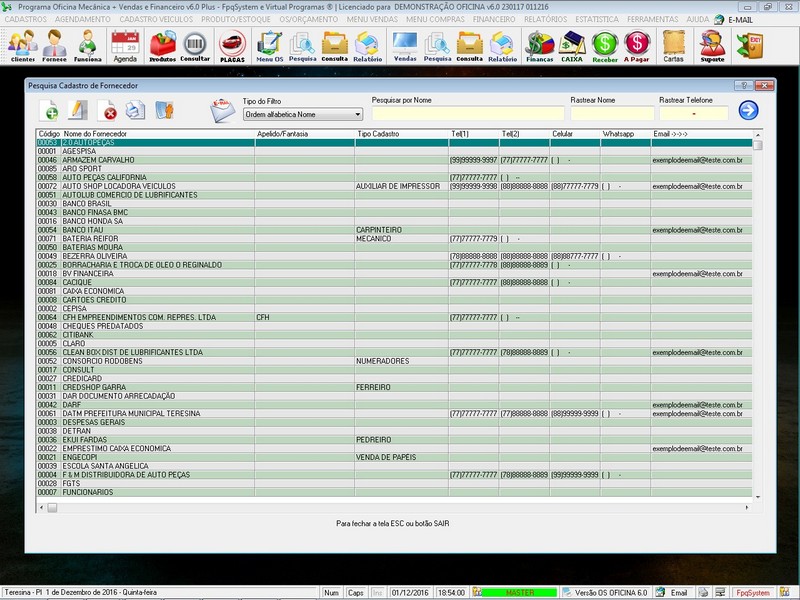
Task: Open the PLACAS car icon
Action: (232, 46)
